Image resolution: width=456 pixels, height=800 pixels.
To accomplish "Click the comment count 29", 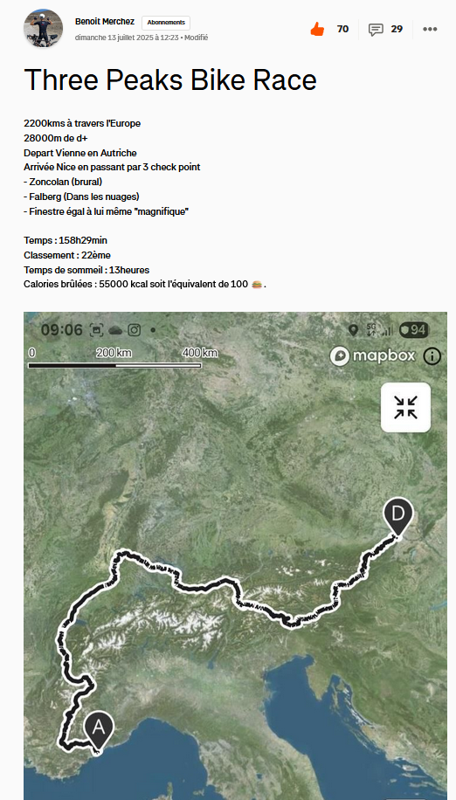I will (x=397, y=29).
